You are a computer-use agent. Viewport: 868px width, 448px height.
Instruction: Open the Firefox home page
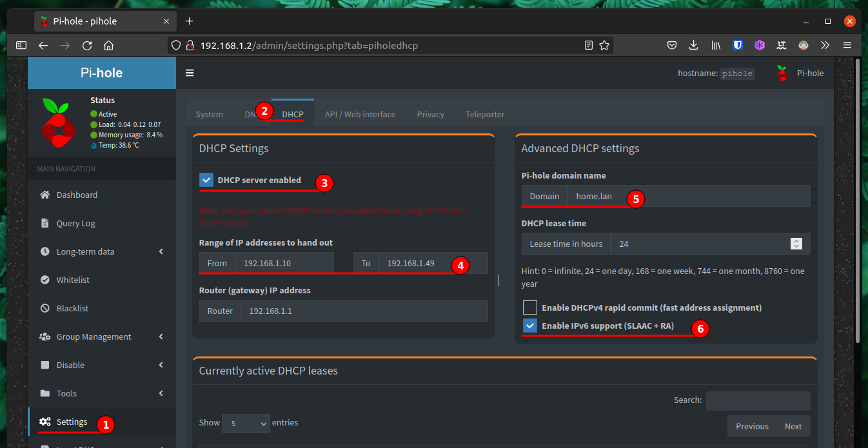pyautogui.click(x=108, y=45)
